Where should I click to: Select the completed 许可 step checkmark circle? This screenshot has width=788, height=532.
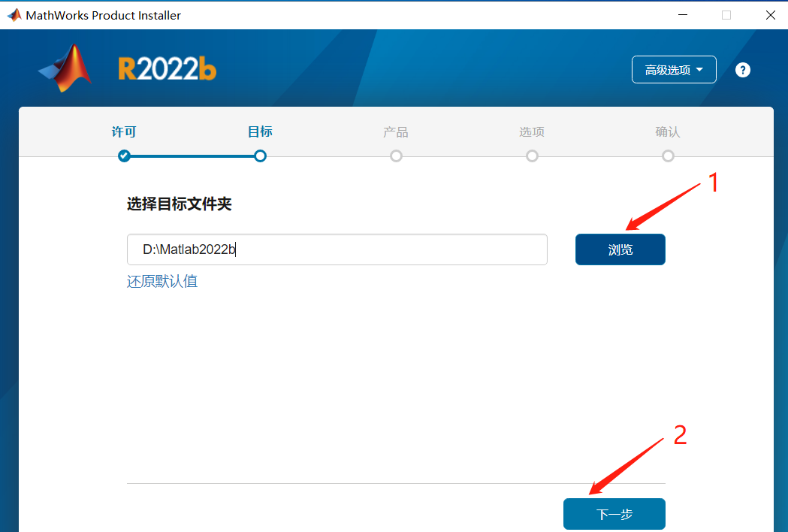124,156
